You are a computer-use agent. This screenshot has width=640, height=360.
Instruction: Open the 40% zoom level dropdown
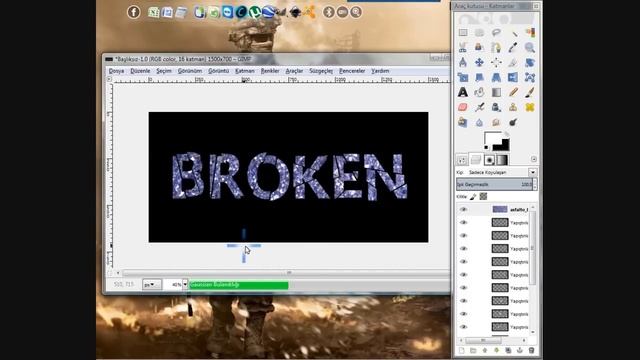click(x=185, y=284)
